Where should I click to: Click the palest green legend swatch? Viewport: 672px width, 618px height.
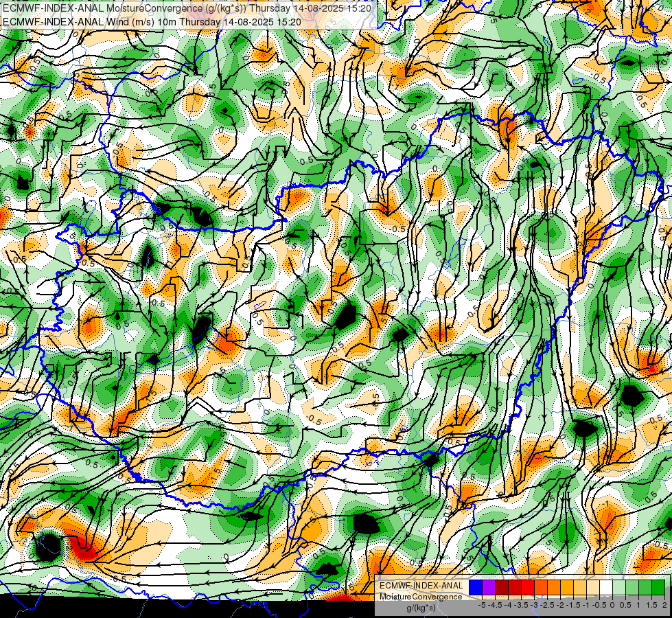pos(619,588)
